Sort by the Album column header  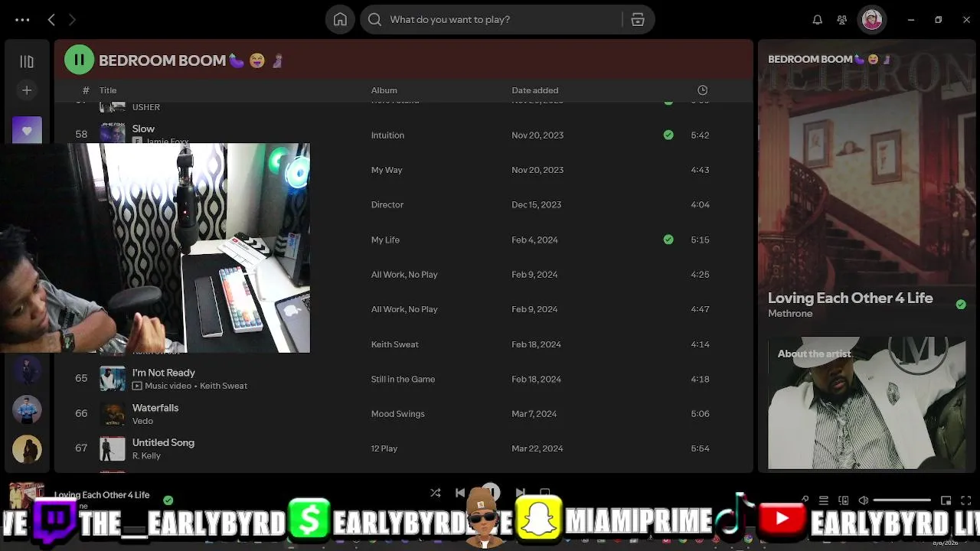pyautogui.click(x=384, y=90)
